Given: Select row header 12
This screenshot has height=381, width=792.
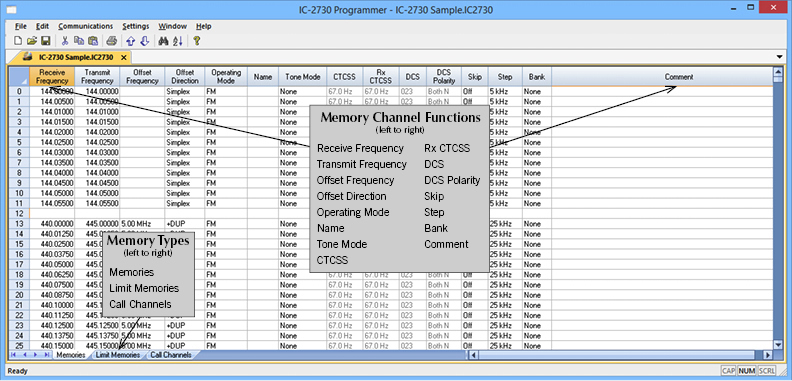Looking at the screenshot, I should pyautogui.click(x=19, y=213).
